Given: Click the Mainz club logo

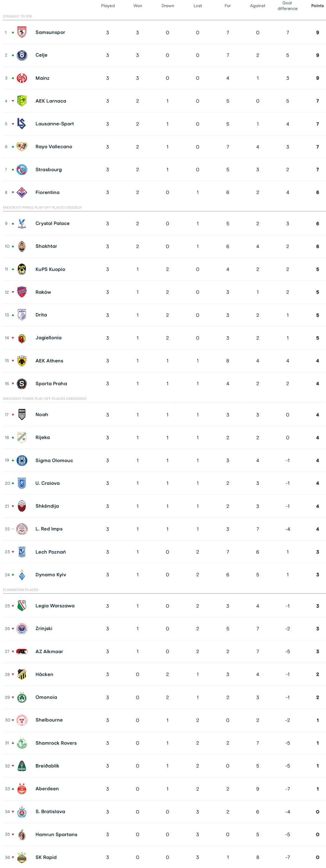Looking at the screenshot, I should [22, 78].
